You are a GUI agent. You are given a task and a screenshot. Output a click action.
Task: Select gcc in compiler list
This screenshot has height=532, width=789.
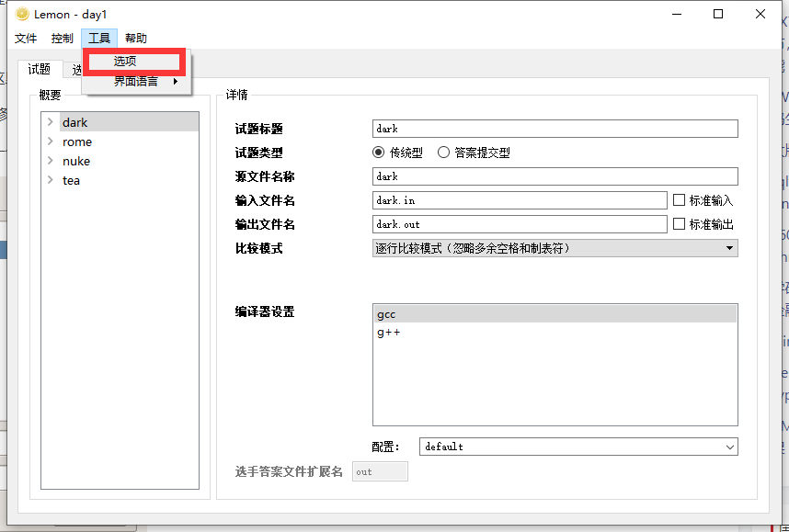(x=555, y=314)
